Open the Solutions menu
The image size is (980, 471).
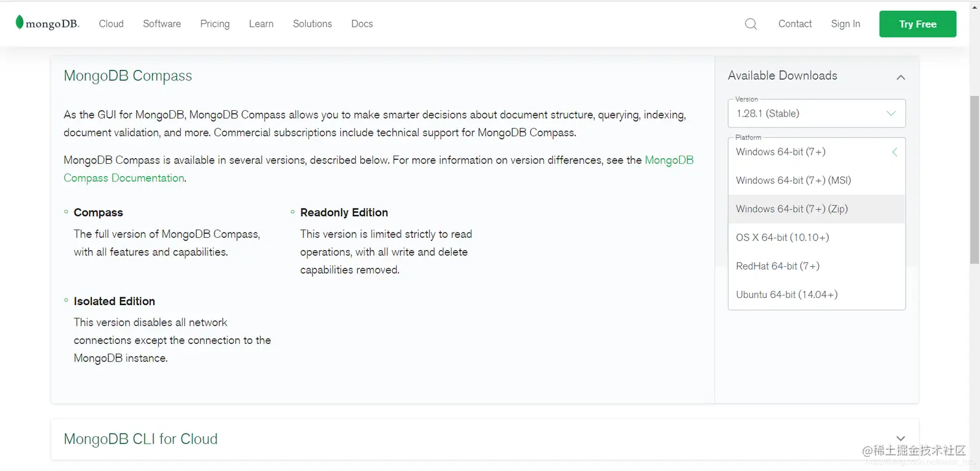[312, 23]
